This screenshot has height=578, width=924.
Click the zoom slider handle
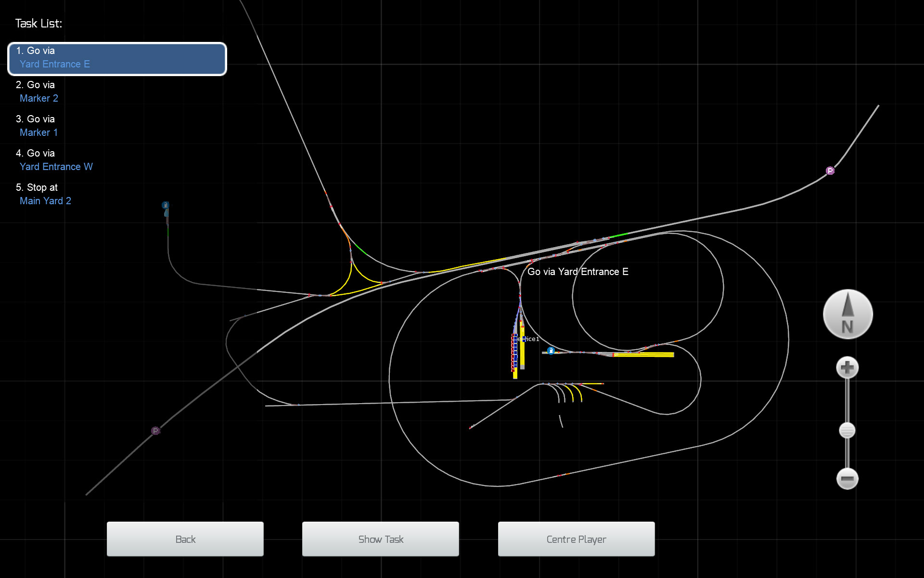847,430
